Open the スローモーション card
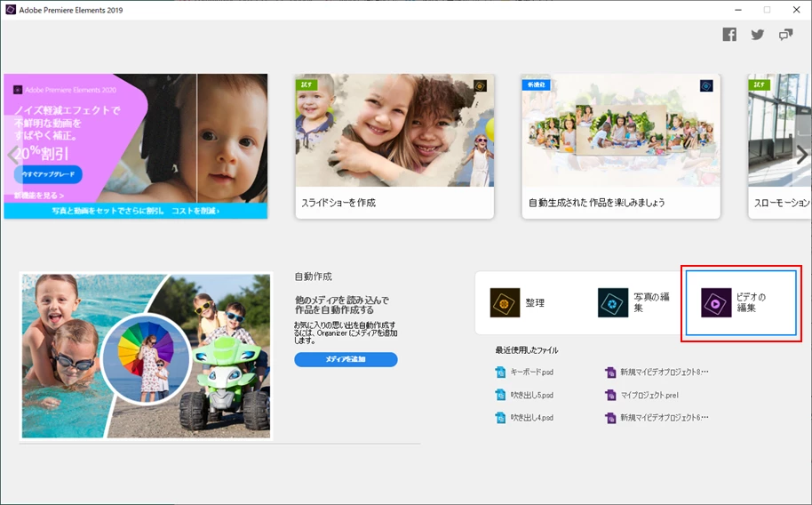The image size is (812, 505). tap(779, 146)
